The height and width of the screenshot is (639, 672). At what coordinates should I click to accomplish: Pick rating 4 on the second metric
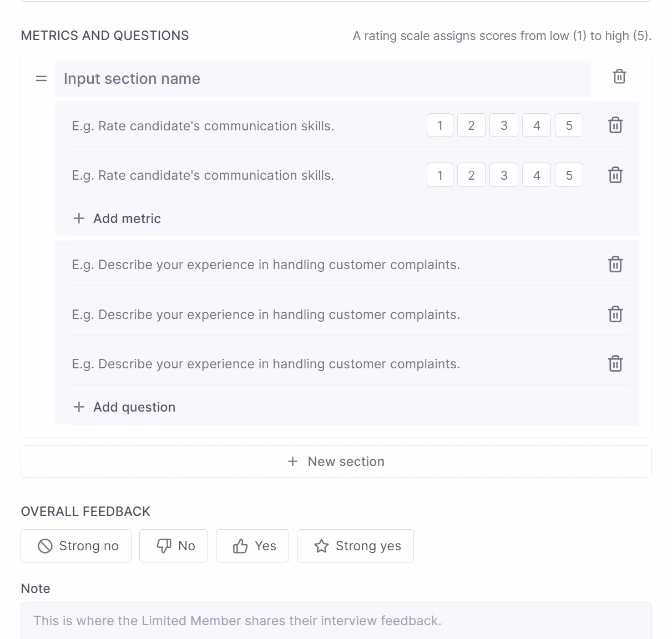(537, 175)
